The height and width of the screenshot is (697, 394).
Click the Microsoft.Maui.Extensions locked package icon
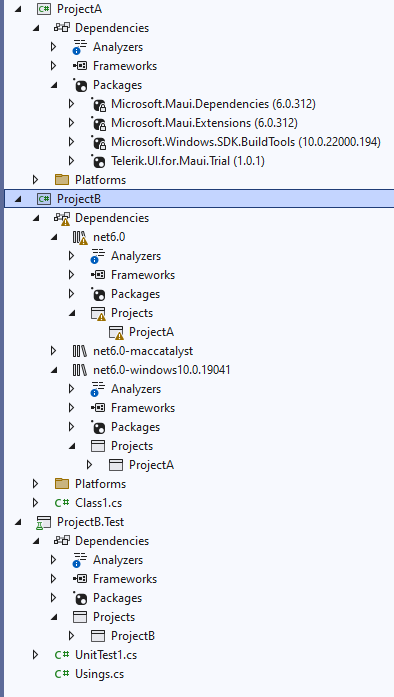(x=99, y=123)
